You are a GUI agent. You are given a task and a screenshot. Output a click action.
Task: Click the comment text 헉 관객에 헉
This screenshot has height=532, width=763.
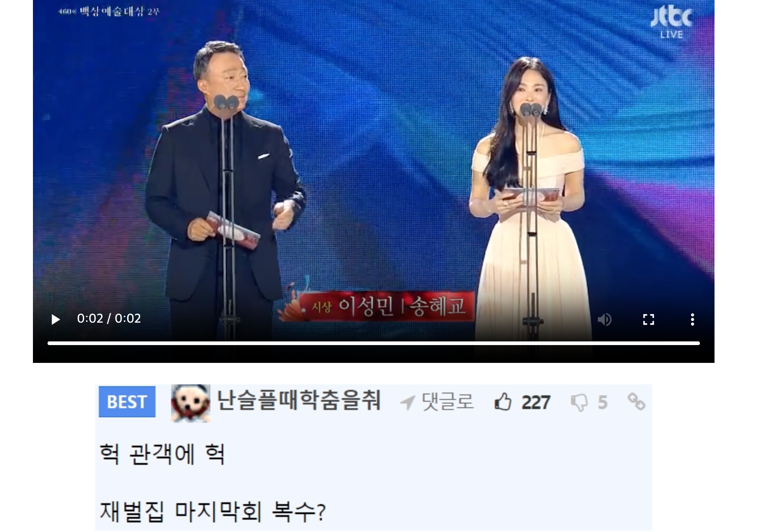(x=162, y=454)
